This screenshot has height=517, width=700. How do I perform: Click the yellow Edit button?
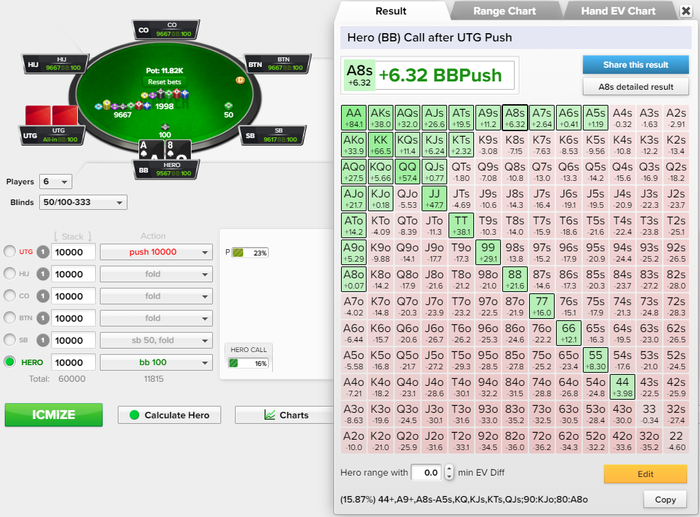(645, 474)
